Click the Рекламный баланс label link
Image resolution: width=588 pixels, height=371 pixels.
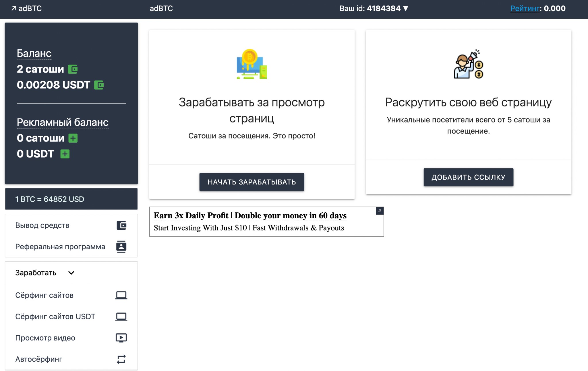click(63, 122)
